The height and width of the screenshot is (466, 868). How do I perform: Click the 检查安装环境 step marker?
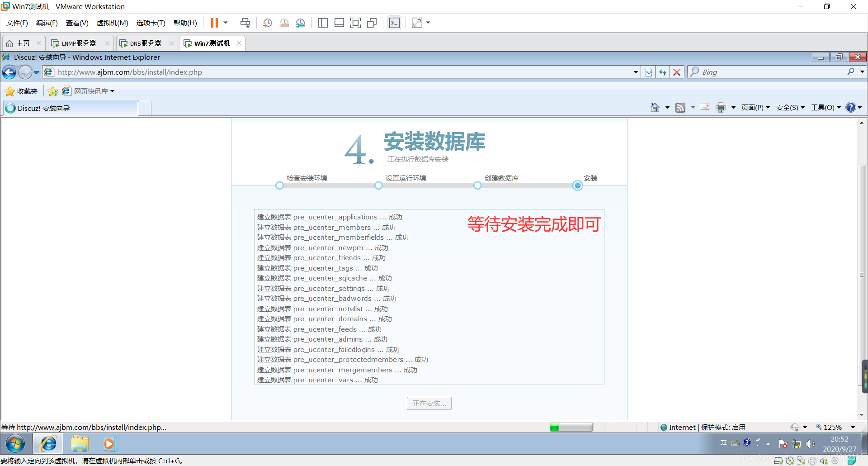[279, 185]
